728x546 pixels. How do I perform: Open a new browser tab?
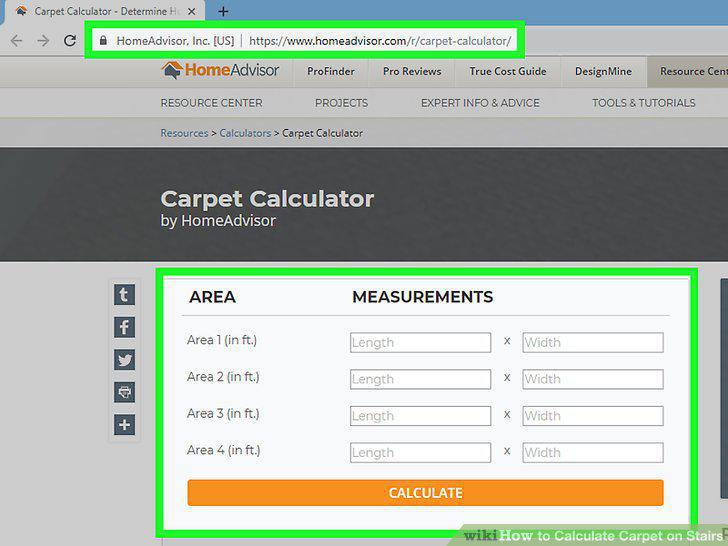223,11
